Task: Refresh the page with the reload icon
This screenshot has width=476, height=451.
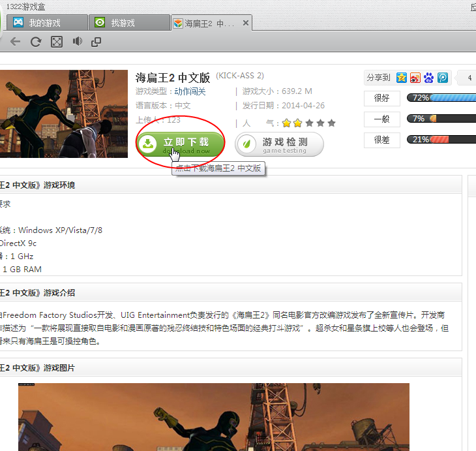Action: click(36, 42)
